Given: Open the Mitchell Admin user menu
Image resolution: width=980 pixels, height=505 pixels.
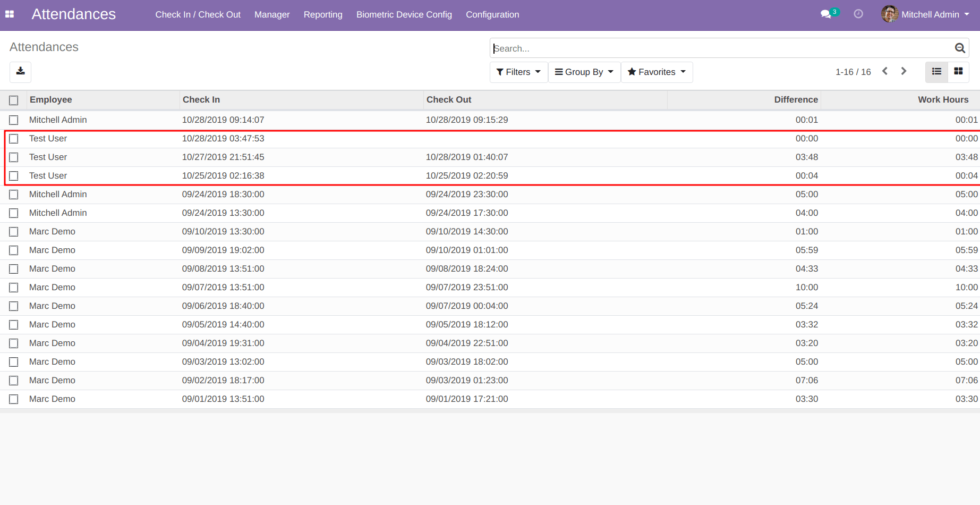Looking at the screenshot, I should tap(926, 14).
